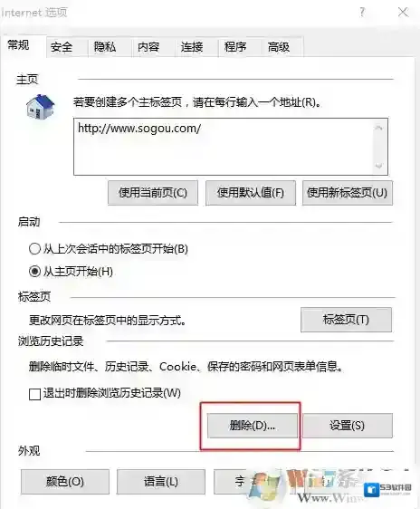Click scroll down arrow in homepage address box
The image size is (420, 509).
378,166
